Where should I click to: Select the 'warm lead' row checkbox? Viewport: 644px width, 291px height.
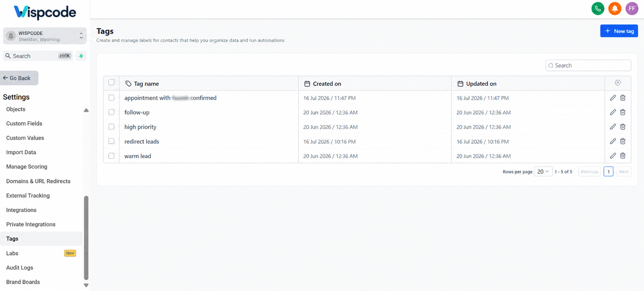coord(111,156)
